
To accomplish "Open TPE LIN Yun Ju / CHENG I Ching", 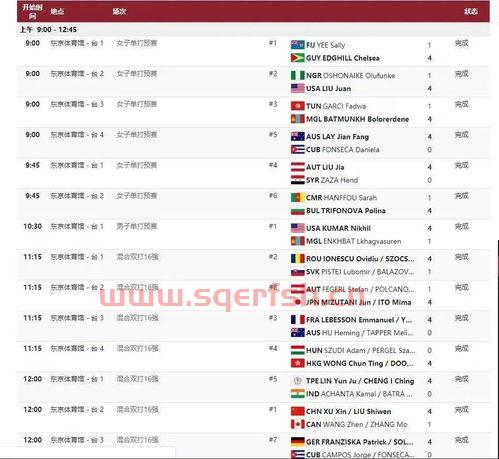I will pyautogui.click(x=360, y=381).
